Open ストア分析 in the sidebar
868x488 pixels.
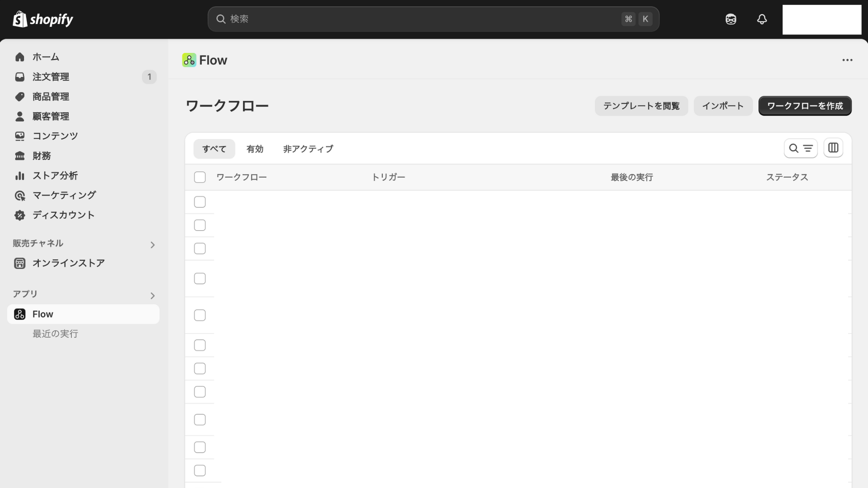pyautogui.click(x=83, y=175)
